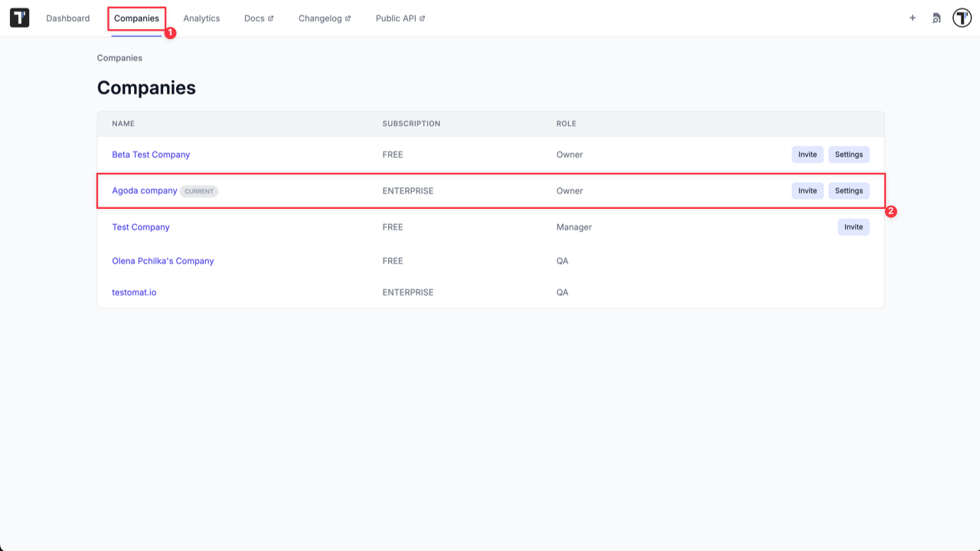Open the Test Company page
Screen dimensions: 980x551
tap(141, 227)
